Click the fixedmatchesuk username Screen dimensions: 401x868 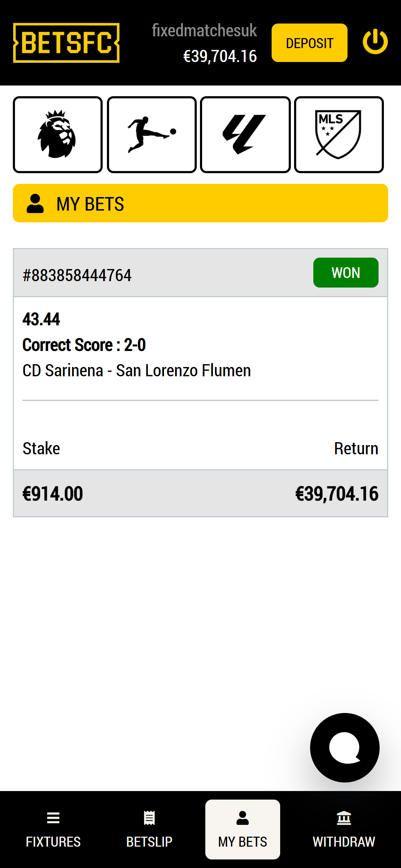coord(204,30)
